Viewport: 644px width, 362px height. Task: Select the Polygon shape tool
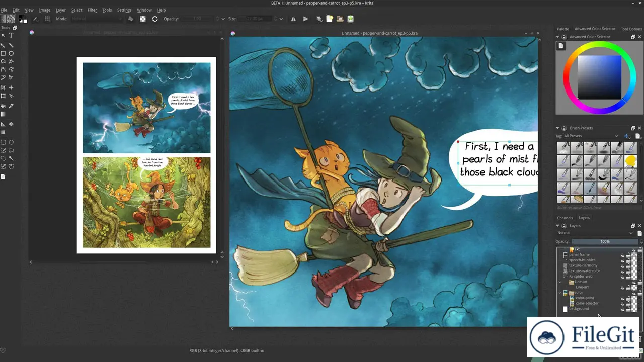(x=3, y=61)
